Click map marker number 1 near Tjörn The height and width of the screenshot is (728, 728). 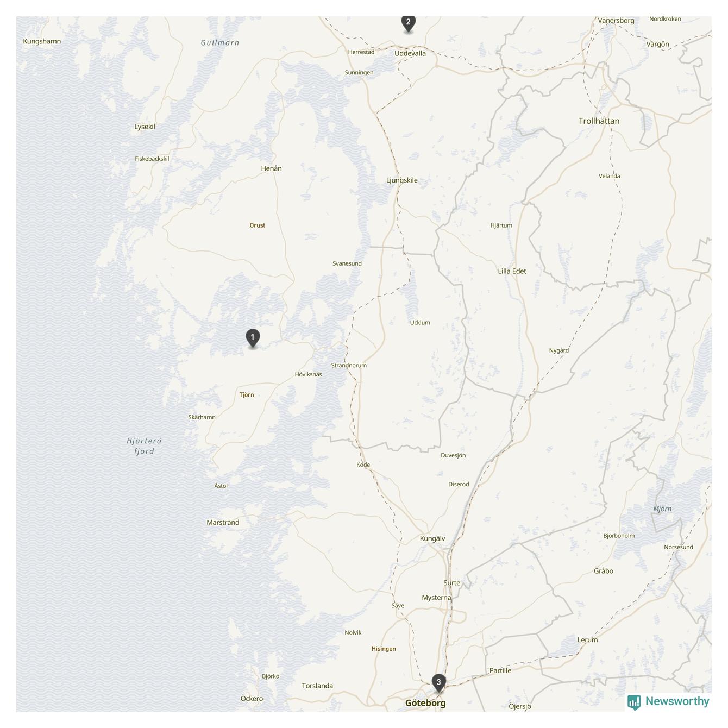pos(253,338)
